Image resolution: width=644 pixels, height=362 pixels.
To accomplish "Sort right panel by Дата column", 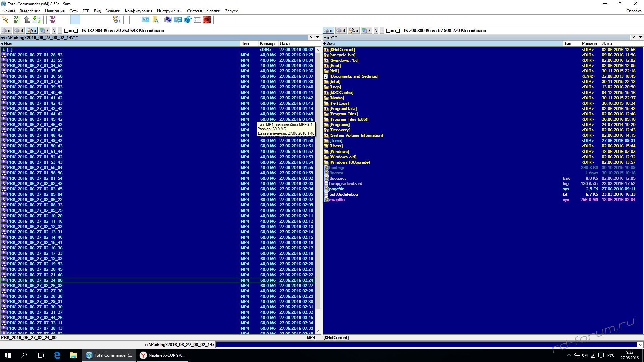I will coord(607,44).
